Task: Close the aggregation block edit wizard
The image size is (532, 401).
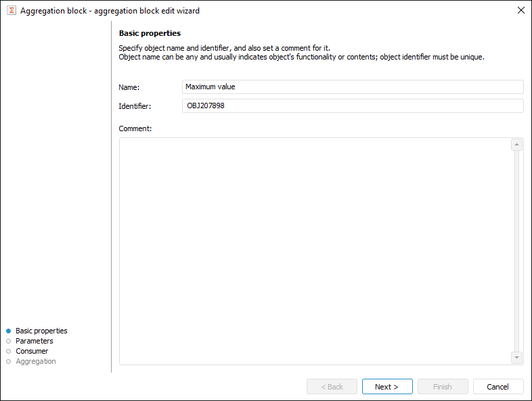Action: [x=520, y=11]
